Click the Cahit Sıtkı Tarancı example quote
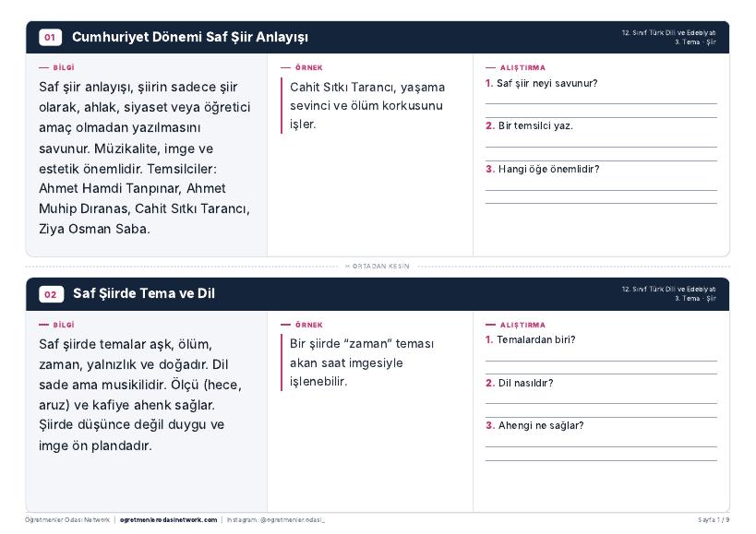756x534 pixels. (x=366, y=105)
